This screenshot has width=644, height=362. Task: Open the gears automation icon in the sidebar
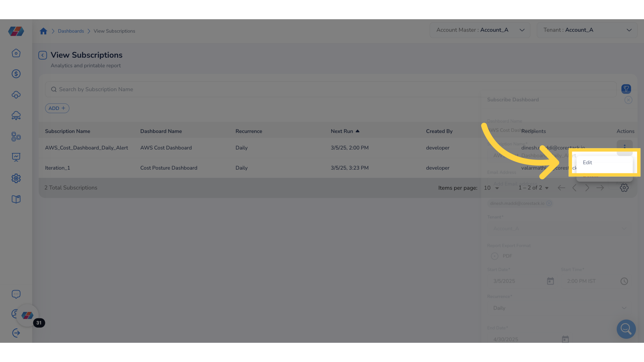tap(16, 136)
